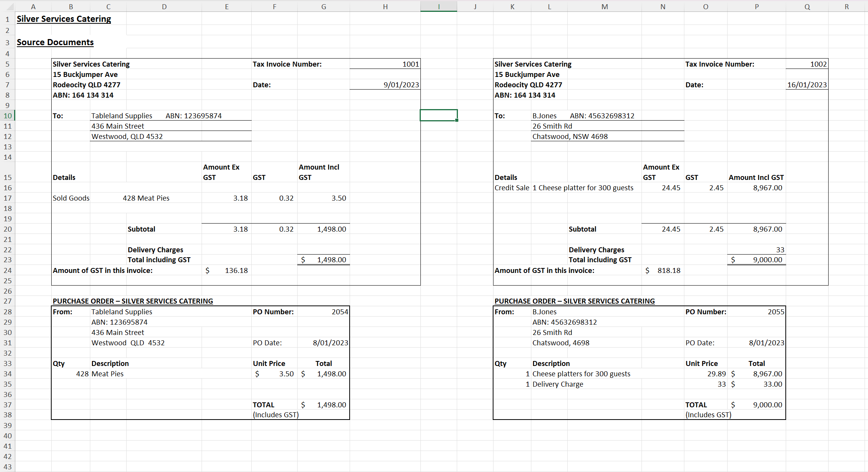This screenshot has width=868, height=472.
Task: Select PO Number 2054 cell
Action: pos(339,312)
